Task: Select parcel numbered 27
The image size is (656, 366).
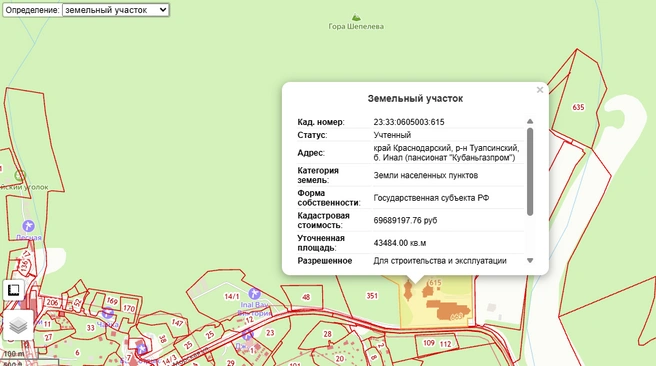Action: point(49,337)
